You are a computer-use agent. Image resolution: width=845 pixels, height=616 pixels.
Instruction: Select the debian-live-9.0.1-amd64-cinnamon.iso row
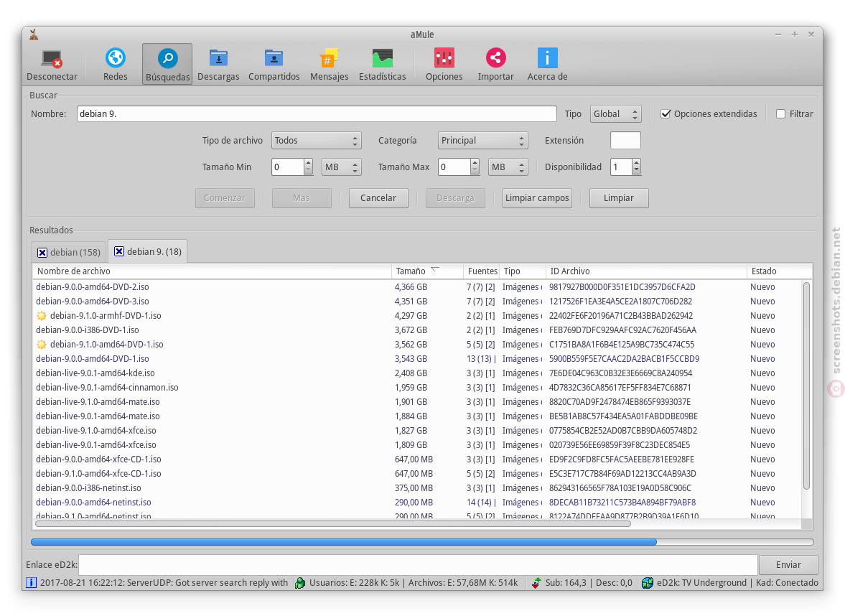pyautogui.click(x=418, y=388)
